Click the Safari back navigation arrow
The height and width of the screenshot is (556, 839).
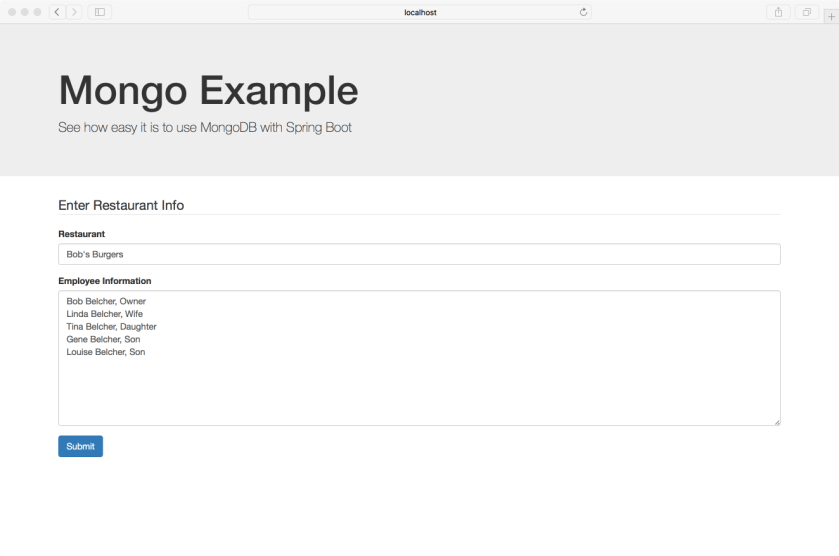click(x=57, y=12)
